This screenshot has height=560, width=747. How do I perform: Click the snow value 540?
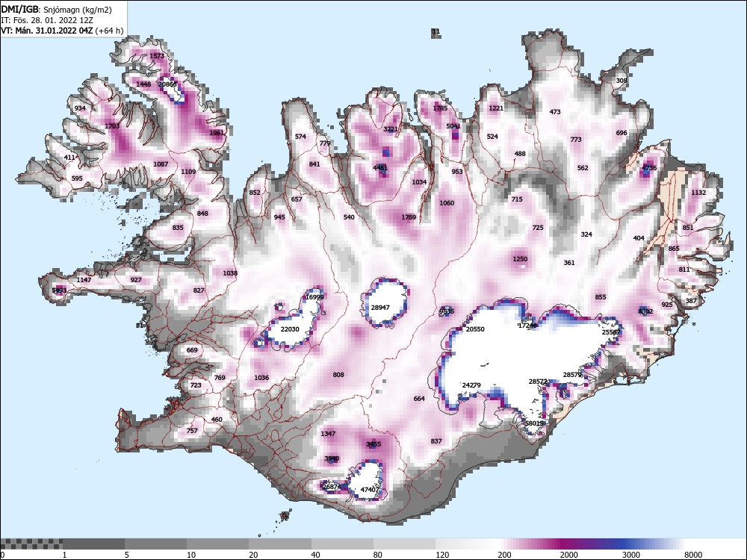click(349, 217)
